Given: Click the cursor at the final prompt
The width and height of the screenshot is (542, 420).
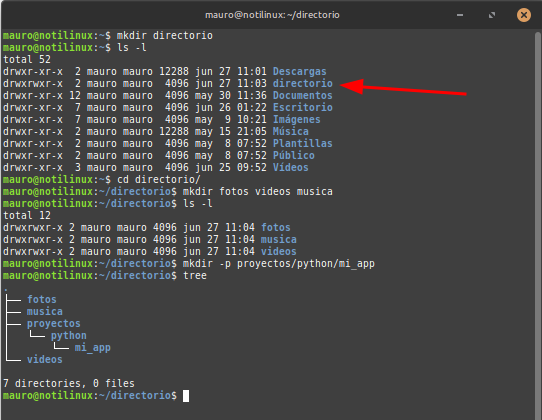Looking at the screenshot, I should point(186,396).
